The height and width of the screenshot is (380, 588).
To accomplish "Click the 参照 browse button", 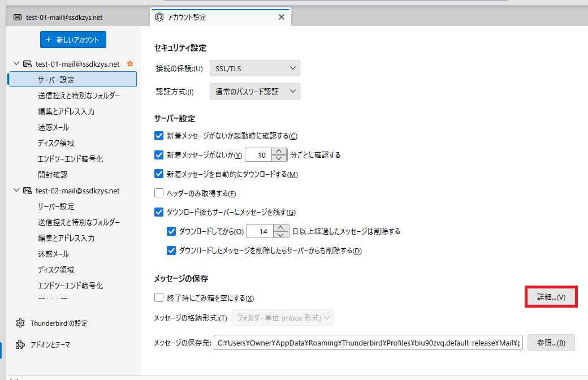I will click(551, 342).
